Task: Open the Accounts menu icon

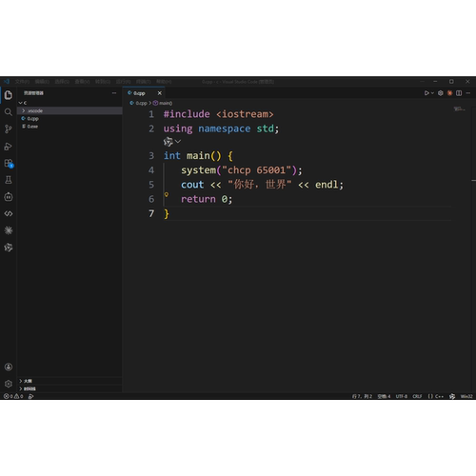Action: [x=9, y=367]
